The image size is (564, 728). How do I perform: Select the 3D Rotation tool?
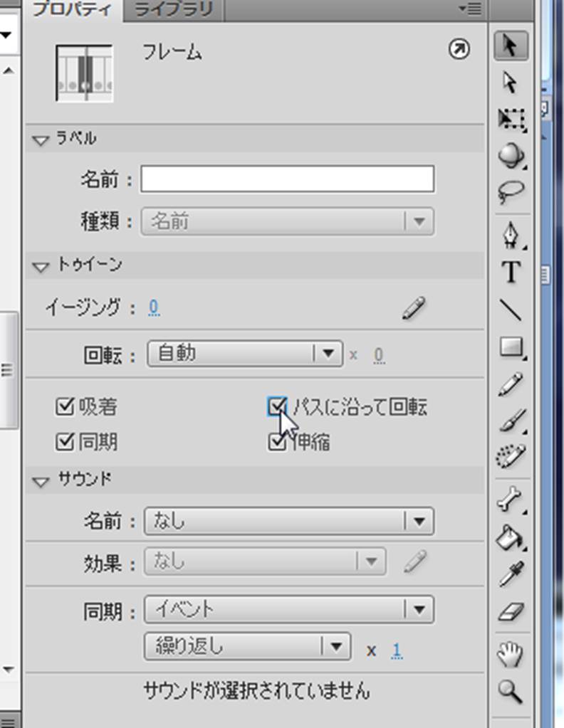(x=511, y=155)
